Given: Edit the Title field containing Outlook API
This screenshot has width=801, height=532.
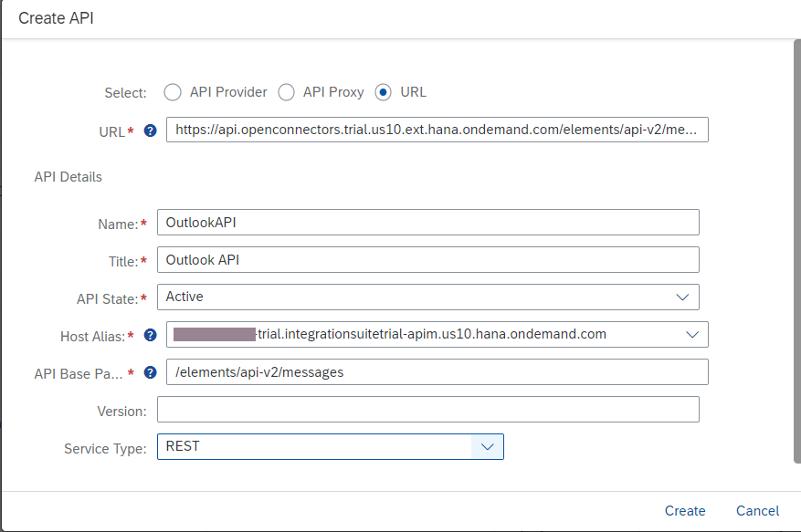Looking at the screenshot, I should coord(427,259).
